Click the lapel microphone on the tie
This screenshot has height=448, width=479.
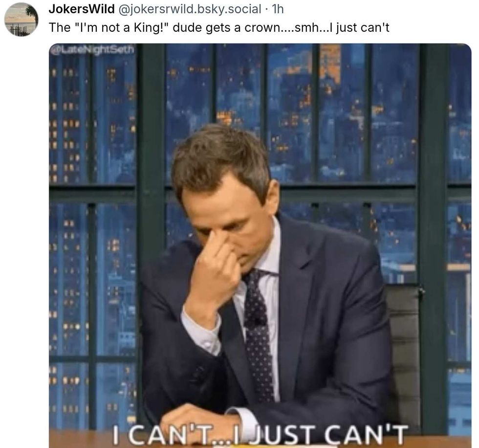[256, 320]
